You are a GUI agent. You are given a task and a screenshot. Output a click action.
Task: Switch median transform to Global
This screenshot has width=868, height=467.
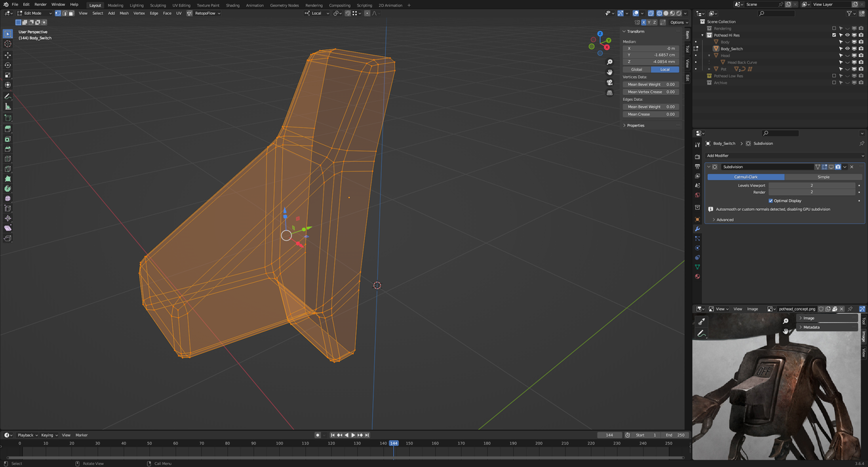637,69
